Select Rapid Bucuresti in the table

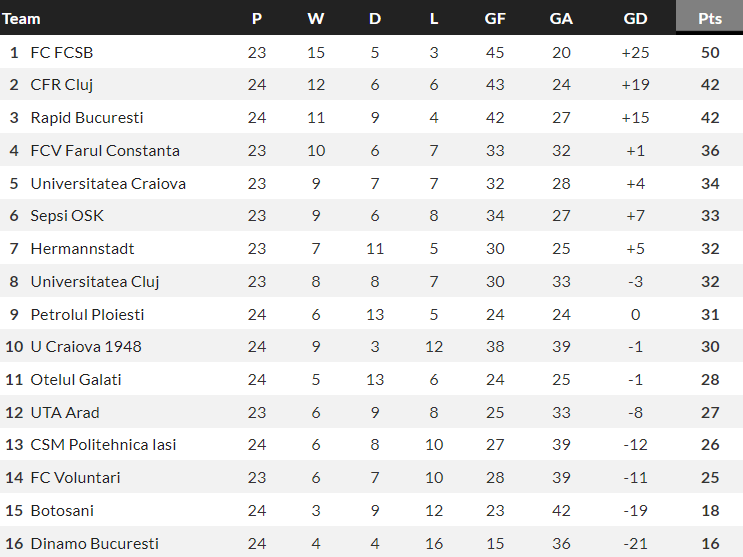[87, 118]
